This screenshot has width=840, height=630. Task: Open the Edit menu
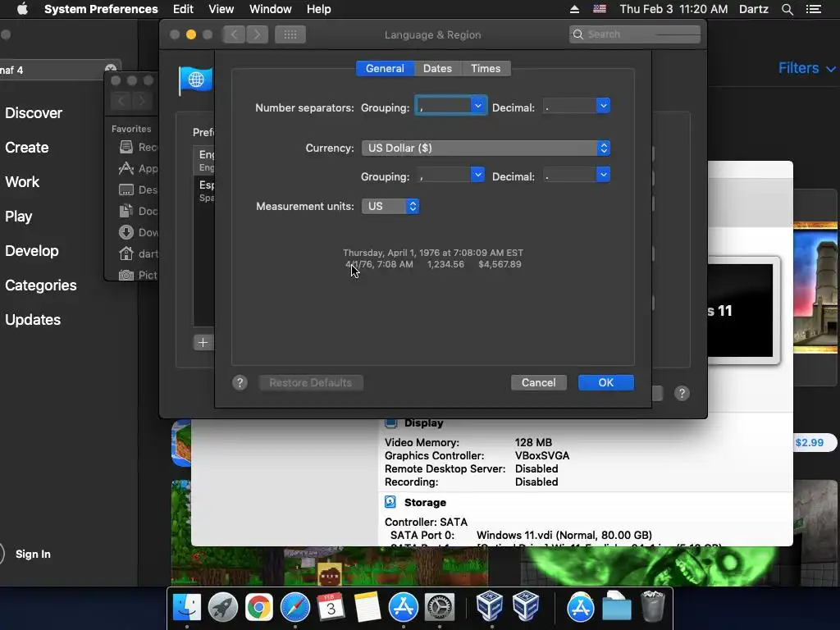pos(183,9)
